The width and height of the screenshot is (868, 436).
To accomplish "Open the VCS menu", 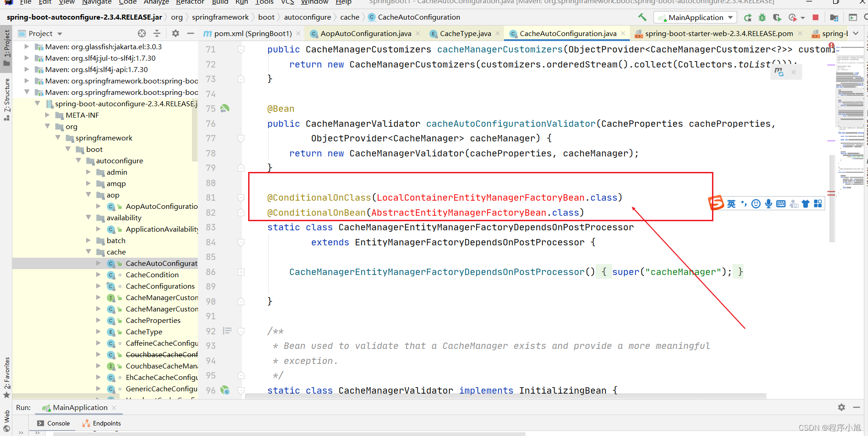I will (x=287, y=2).
